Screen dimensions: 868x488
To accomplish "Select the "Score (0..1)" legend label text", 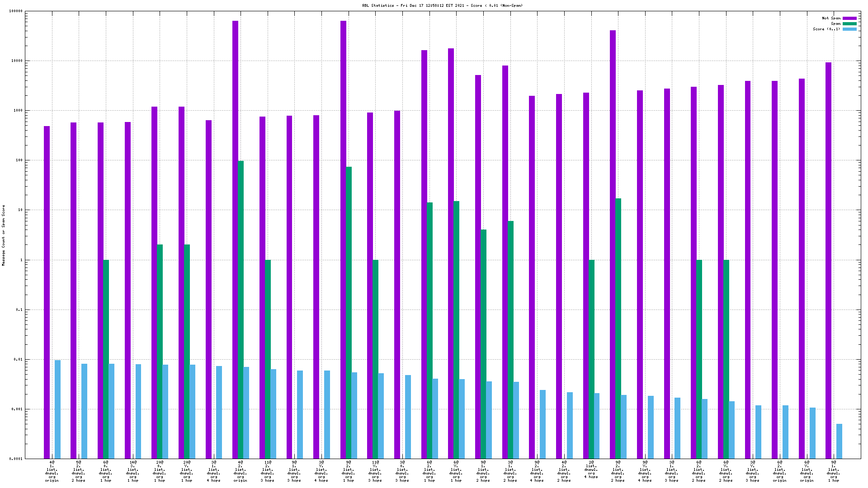I will click(826, 29).
